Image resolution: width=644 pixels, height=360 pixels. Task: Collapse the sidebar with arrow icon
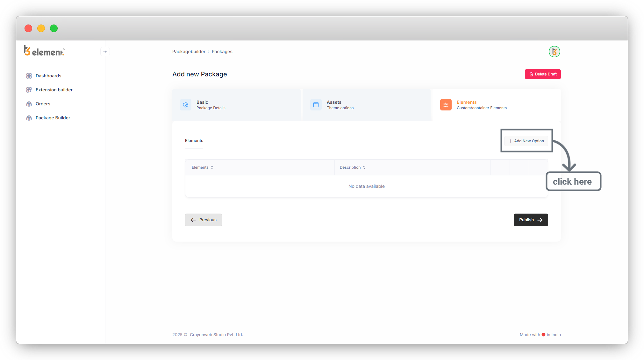[105, 52]
